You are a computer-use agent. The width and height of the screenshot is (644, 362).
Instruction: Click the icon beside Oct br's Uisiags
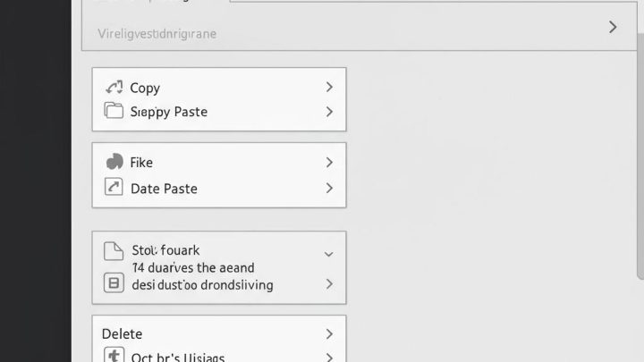pyautogui.click(x=114, y=356)
